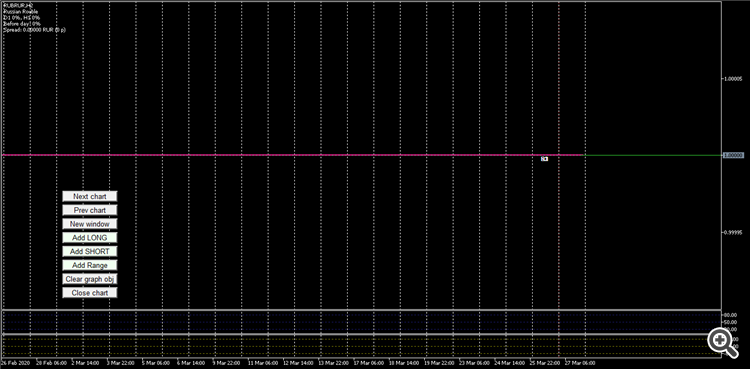The image size is (750, 369).
Task: Go to the Prev chart button
Action: click(89, 210)
